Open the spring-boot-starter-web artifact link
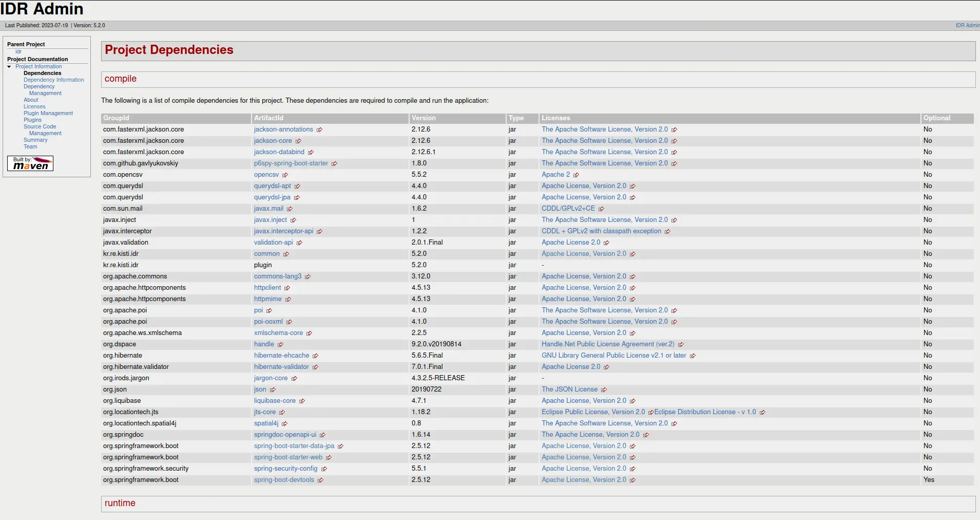This screenshot has width=980, height=520. [x=289, y=457]
